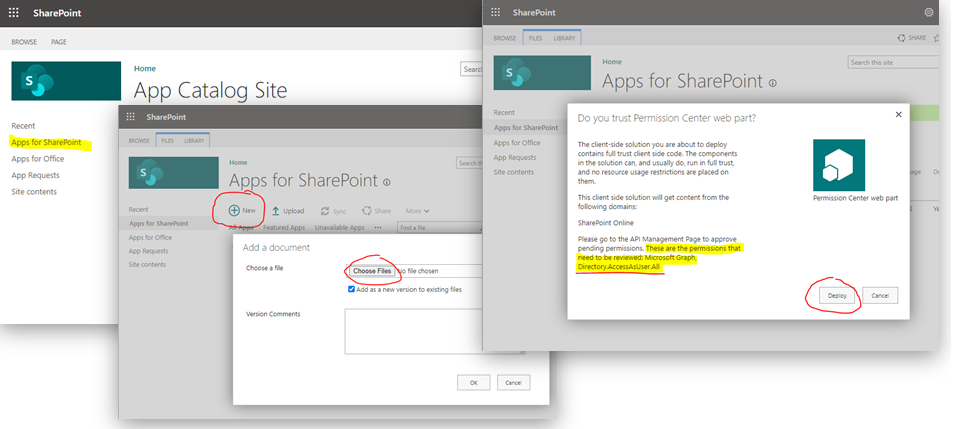Click info icon beside right Apps for SharePoint title

[772, 83]
